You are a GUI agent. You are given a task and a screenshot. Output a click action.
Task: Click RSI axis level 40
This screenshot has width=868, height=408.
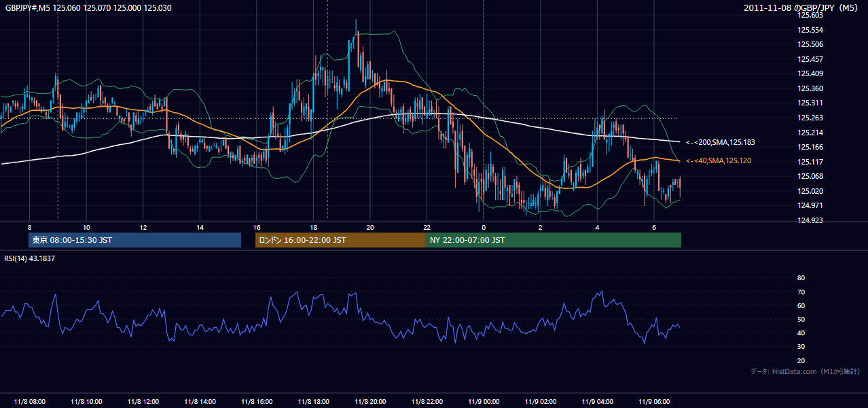[x=801, y=333]
